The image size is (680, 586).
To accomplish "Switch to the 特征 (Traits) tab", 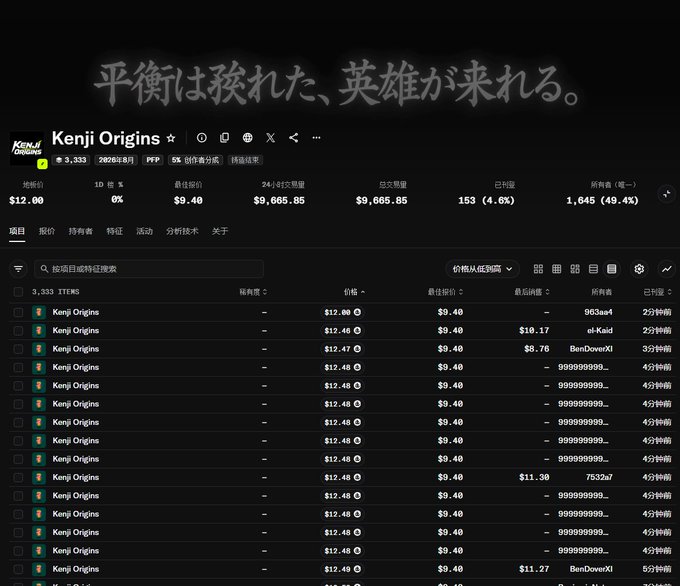I will (x=114, y=231).
